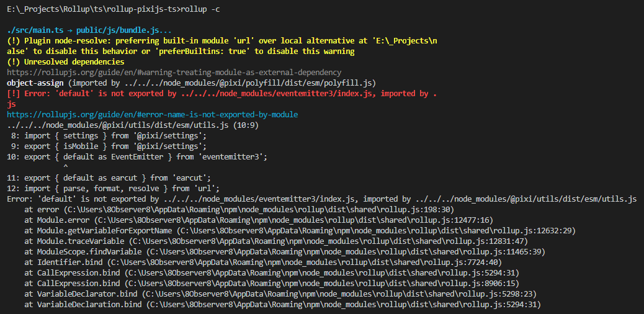Click the 'at Identifier.bind' stack line

tap(263, 262)
